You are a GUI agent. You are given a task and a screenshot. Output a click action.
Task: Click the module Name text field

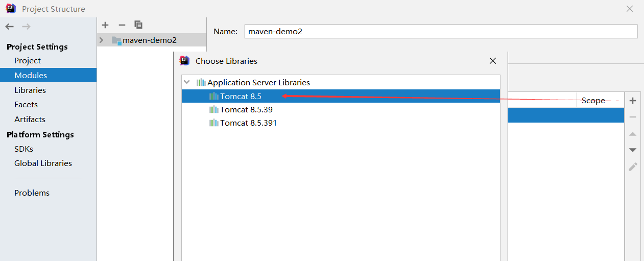coord(440,31)
